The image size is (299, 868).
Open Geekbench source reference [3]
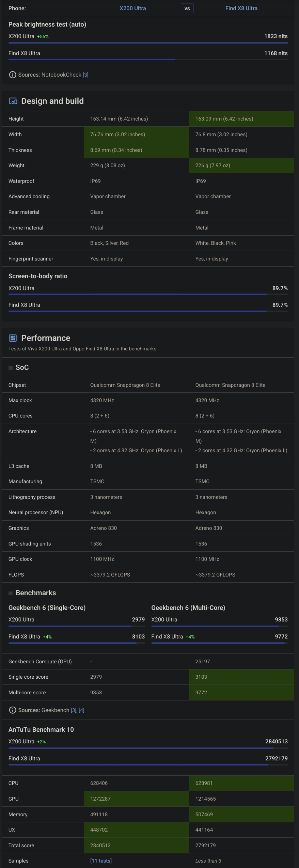click(x=74, y=710)
